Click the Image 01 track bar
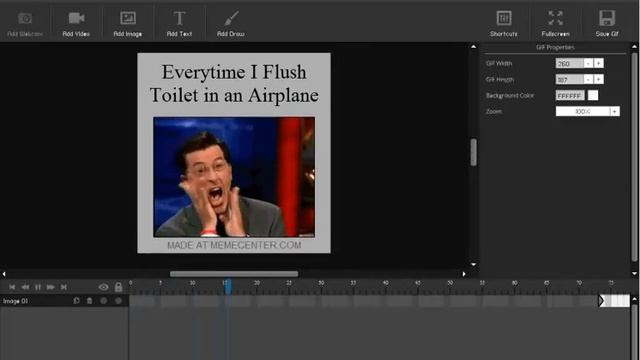Image resolution: width=640 pixels, height=360 pixels. tap(364, 301)
